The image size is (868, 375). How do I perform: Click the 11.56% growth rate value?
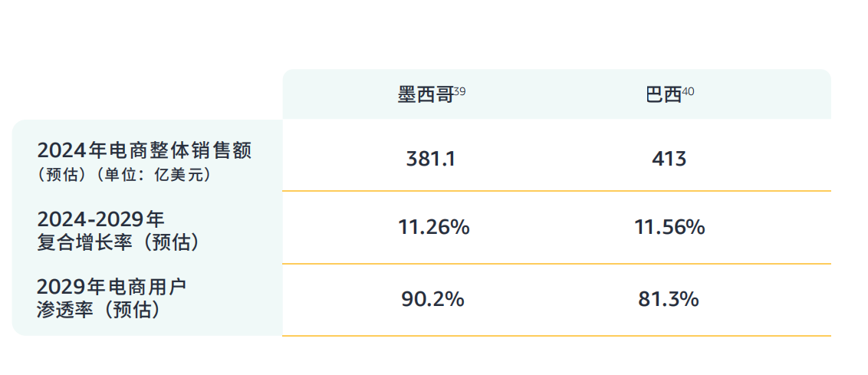(x=669, y=228)
